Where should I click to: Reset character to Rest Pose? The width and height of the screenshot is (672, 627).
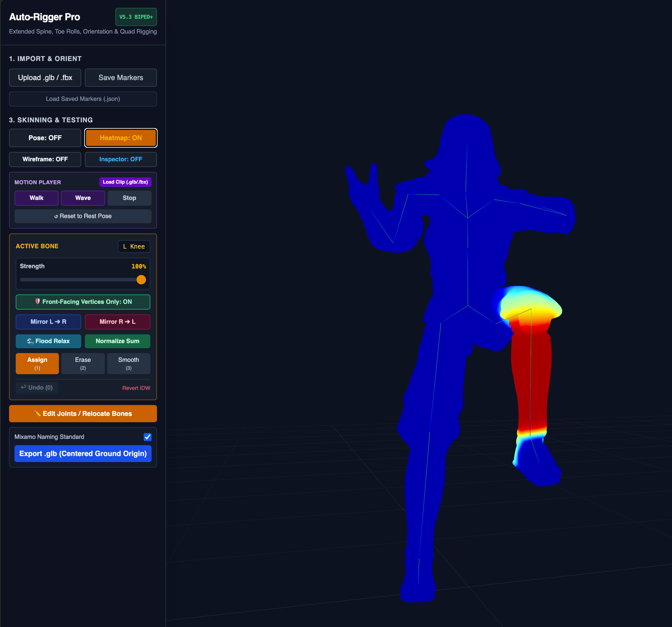tap(83, 216)
